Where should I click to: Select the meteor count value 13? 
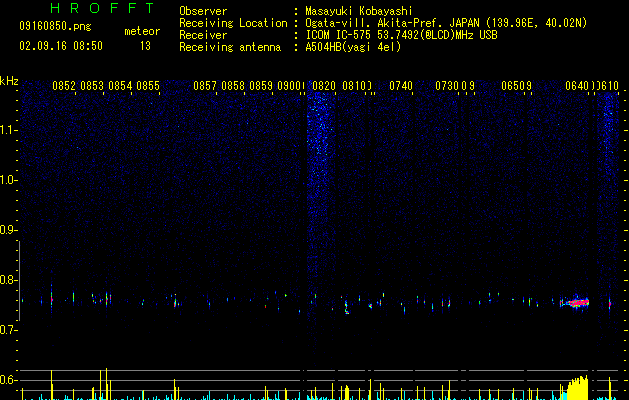(x=145, y=46)
